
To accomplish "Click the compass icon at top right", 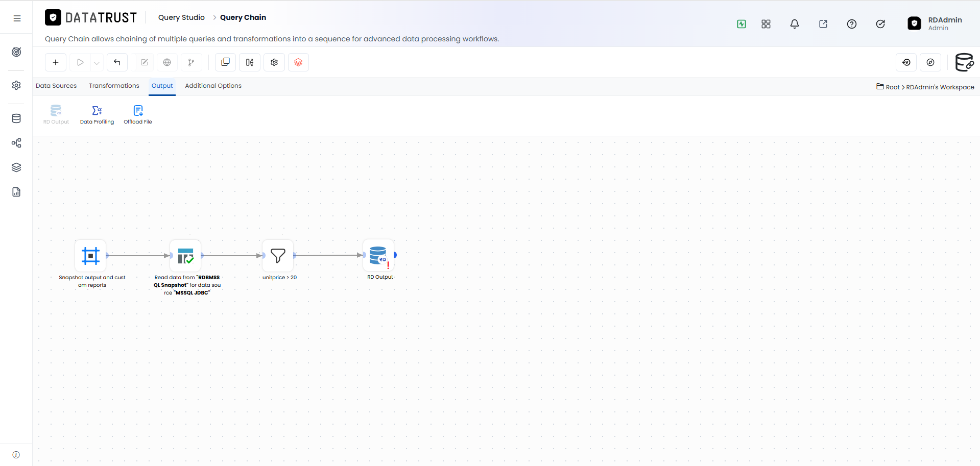I will [930, 62].
